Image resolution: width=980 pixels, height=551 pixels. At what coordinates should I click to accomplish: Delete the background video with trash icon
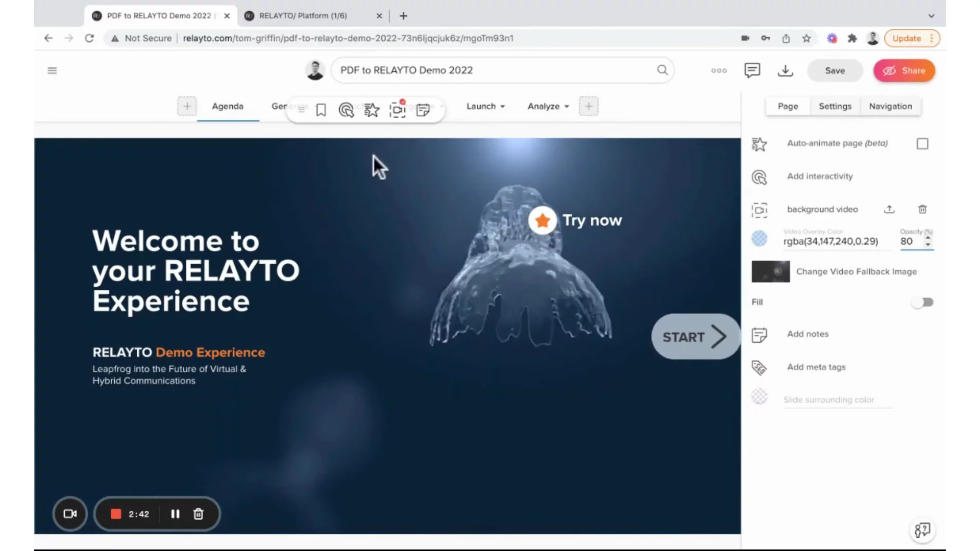(x=922, y=209)
